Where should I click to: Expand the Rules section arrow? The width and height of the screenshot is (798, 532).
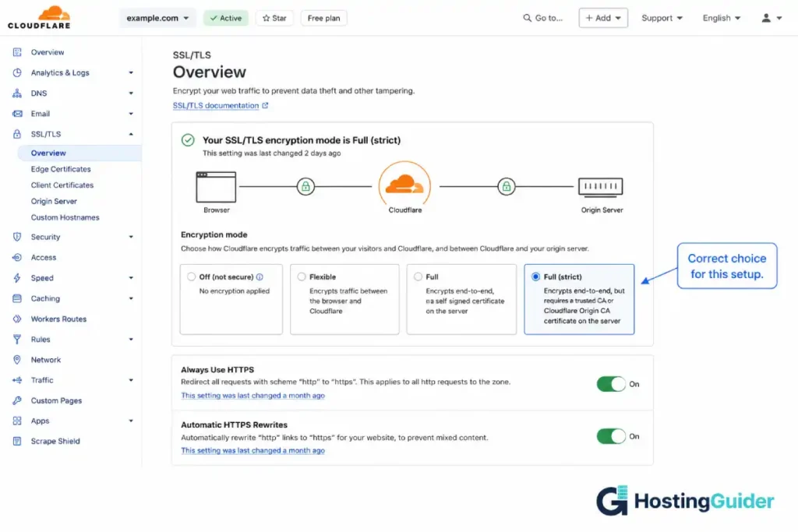[x=131, y=340]
